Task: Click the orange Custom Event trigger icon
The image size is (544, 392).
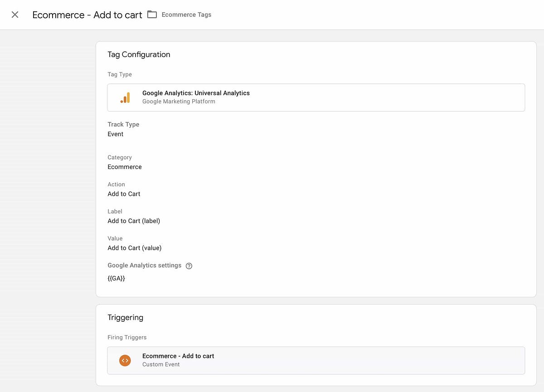Action: point(125,360)
